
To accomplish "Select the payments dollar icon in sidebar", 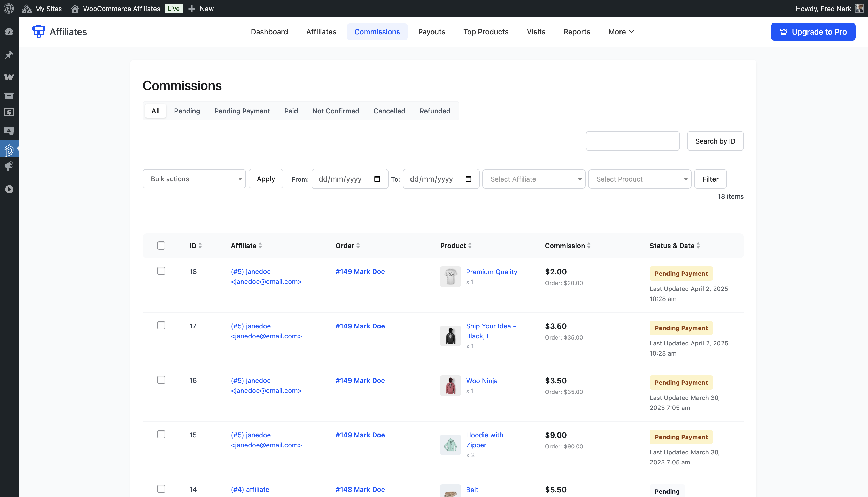I will pyautogui.click(x=9, y=112).
